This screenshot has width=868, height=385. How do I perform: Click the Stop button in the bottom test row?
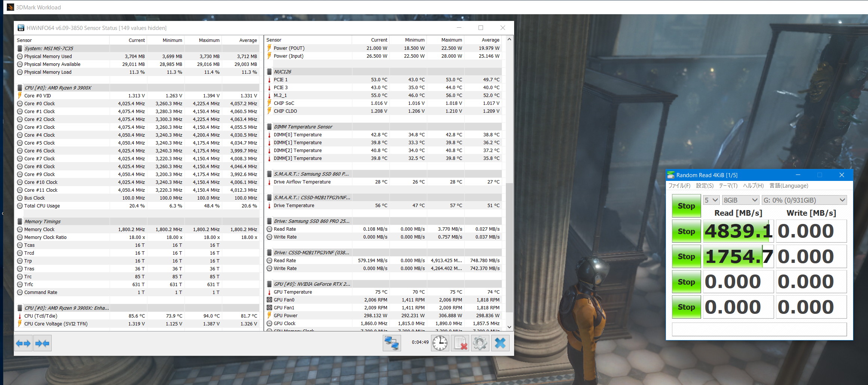pyautogui.click(x=686, y=307)
